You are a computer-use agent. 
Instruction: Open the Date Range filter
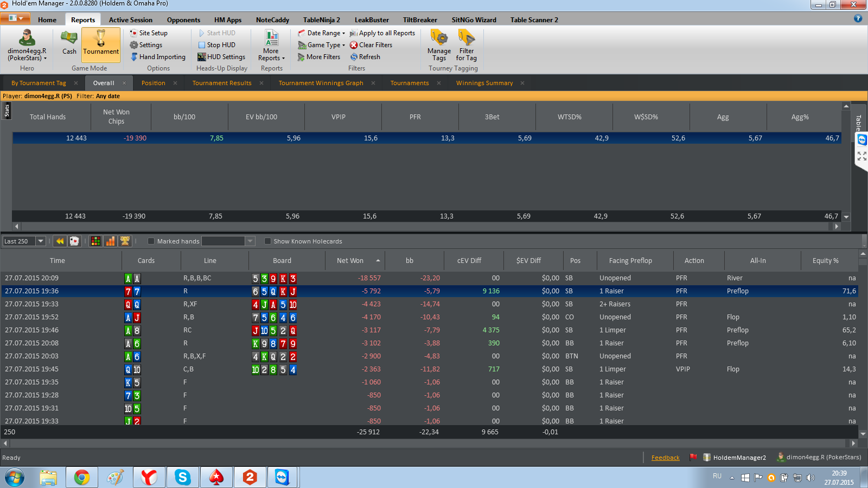click(321, 33)
